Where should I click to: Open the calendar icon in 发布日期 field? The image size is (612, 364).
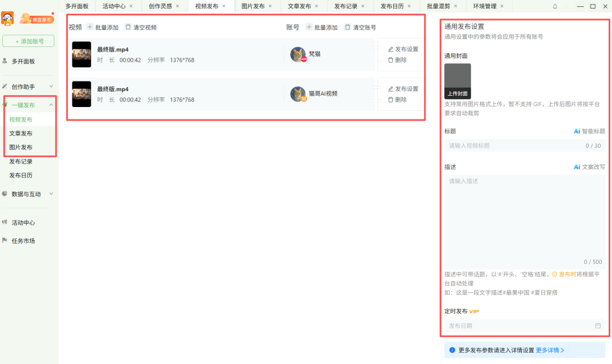[598, 326]
